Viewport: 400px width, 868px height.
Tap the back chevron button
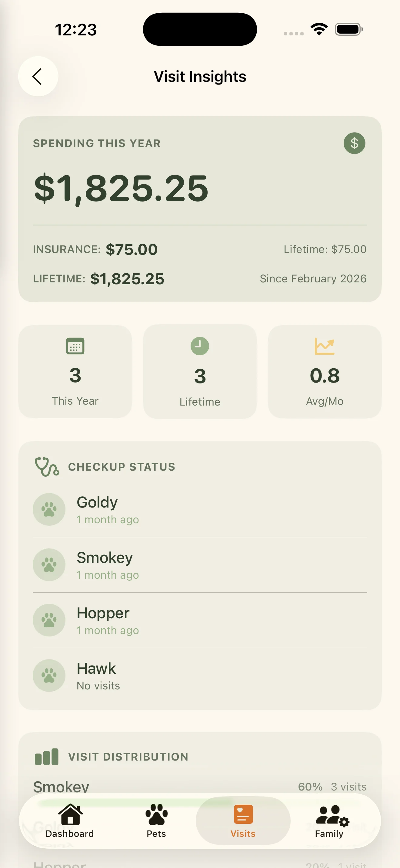pos(38,77)
